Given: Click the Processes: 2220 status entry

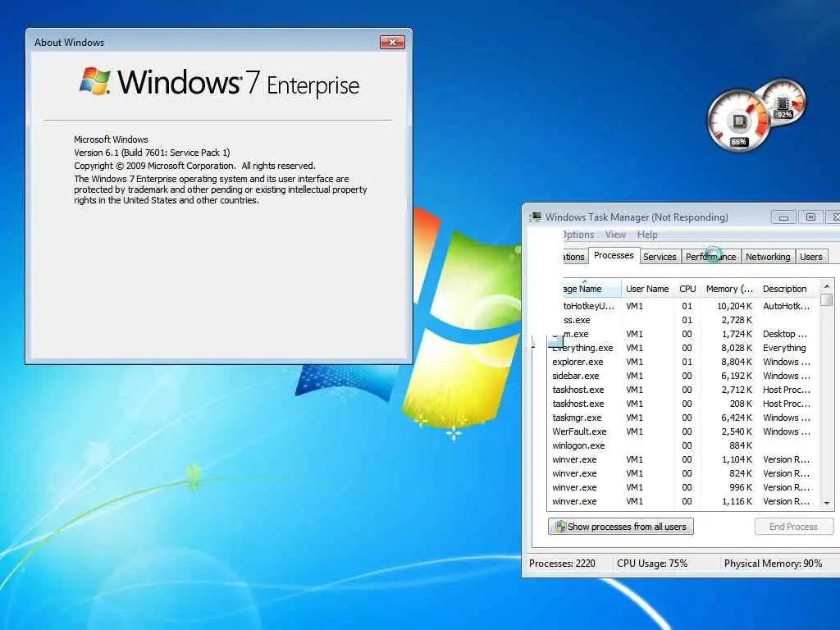Looking at the screenshot, I should pos(562,563).
